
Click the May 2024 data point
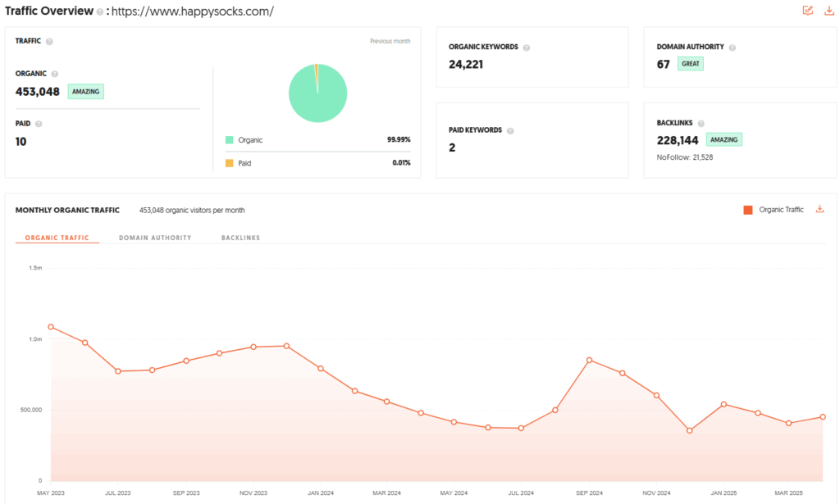click(454, 422)
